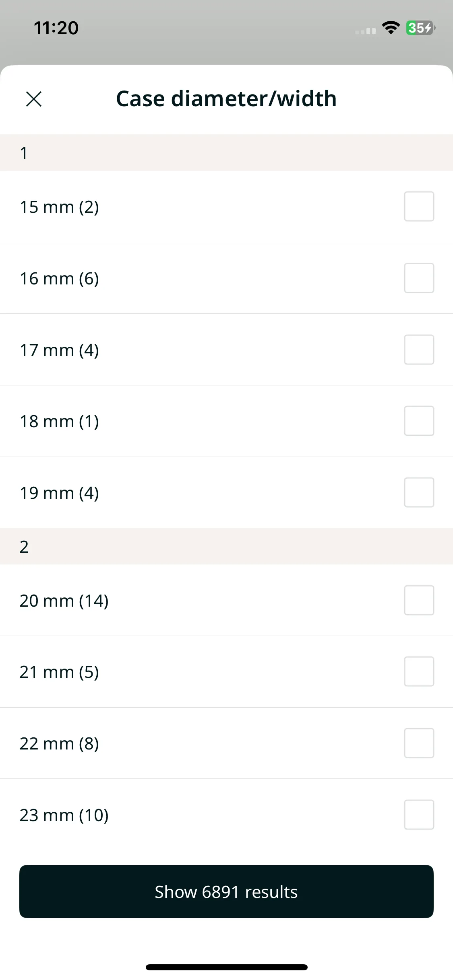Tap Show 6891 results button
453x980 pixels.
(226, 891)
